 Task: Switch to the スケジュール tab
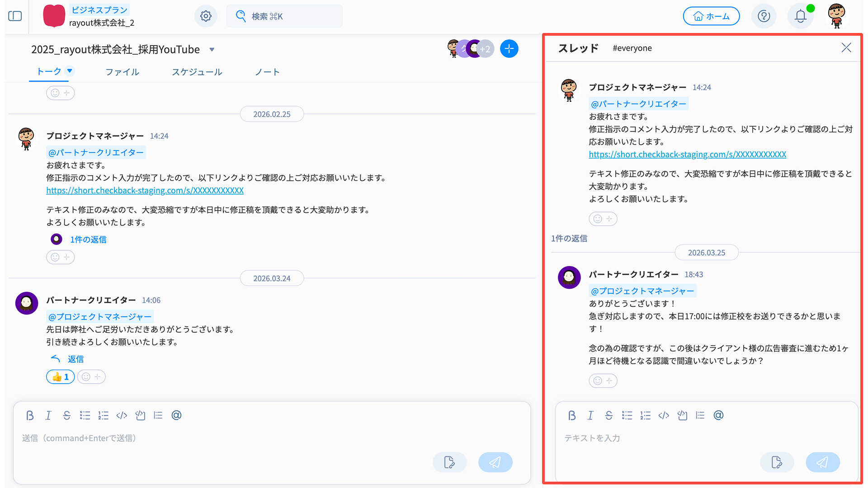[x=197, y=72]
